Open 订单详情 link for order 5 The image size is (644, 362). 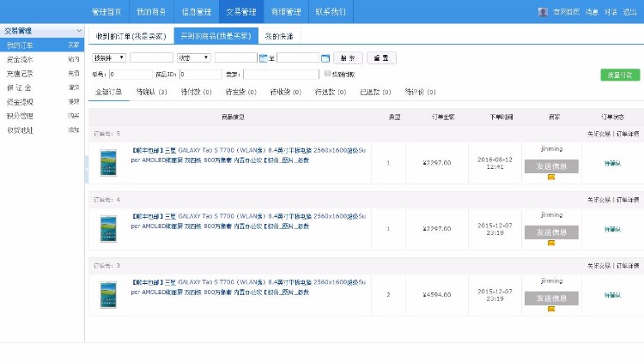click(x=628, y=134)
